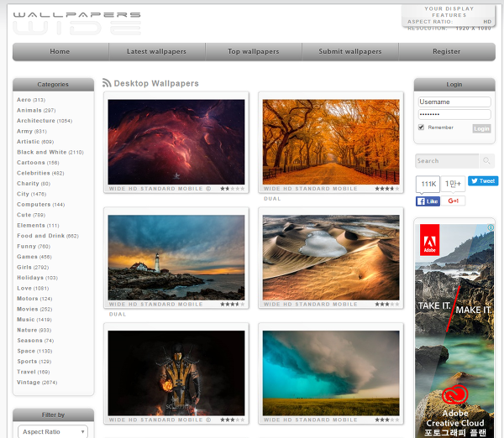Image resolution: width=504 pixels, height=438 pixels.
Task: Click the Creative Cloud logo in the ad
Action: pos(454,394)
